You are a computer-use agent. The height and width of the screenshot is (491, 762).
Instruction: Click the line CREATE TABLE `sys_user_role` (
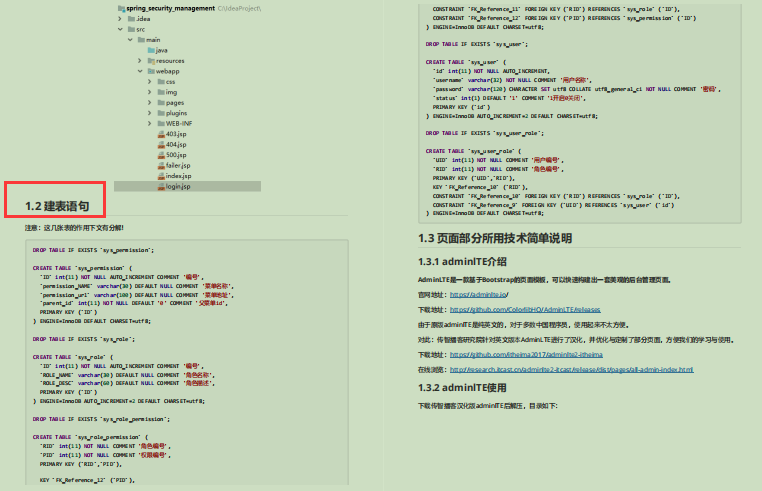click(473, 151)
